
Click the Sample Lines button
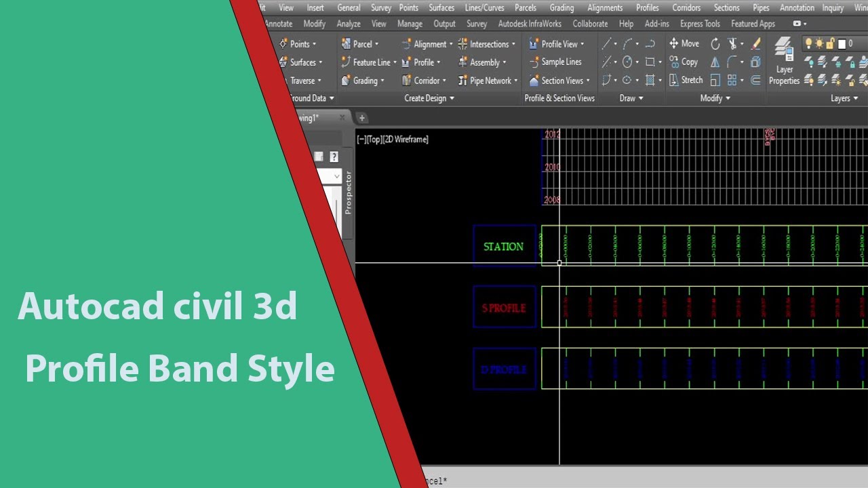coord(555,62)
